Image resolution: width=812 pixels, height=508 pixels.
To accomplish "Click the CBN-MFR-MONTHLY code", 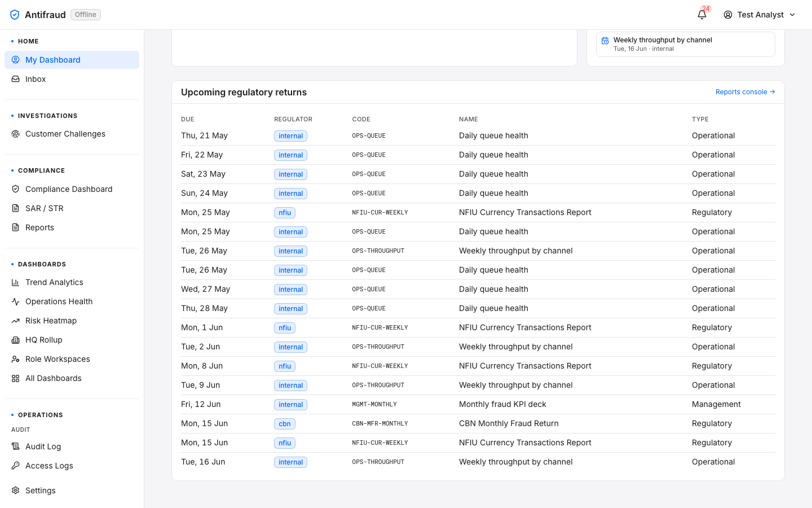I will pyautogui.click(x=380, y=423).
